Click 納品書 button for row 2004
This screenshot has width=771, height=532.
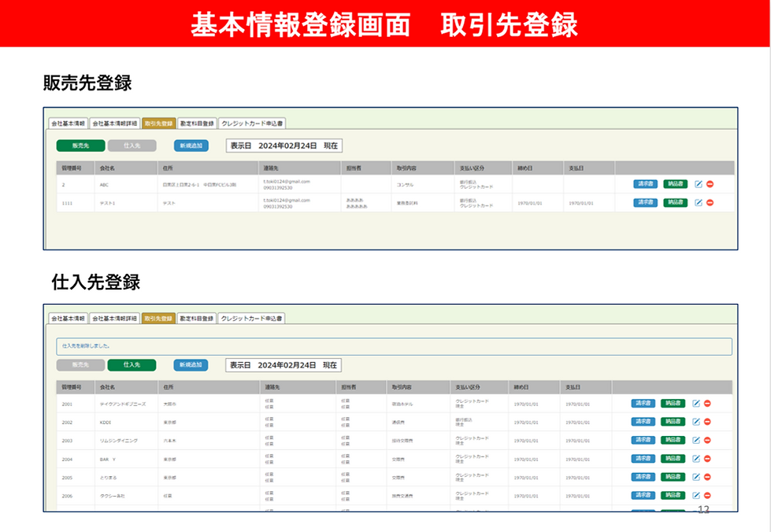click(673, 458)
